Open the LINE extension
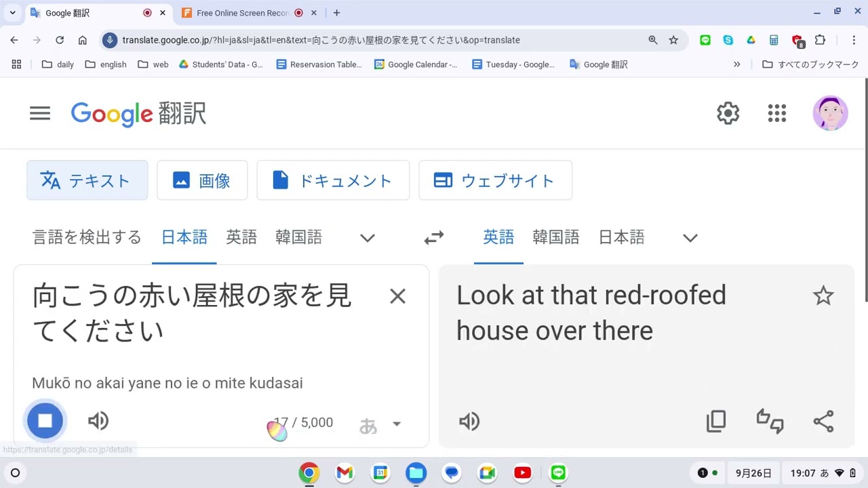868x488 pixels. [705, 40]
